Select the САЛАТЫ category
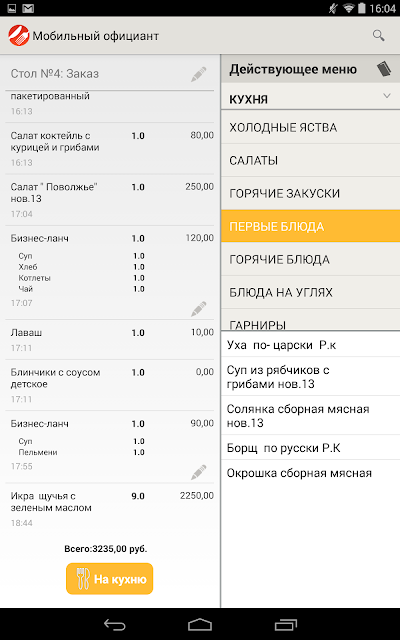Screen dimensions: 400x640 coord(311,160)
